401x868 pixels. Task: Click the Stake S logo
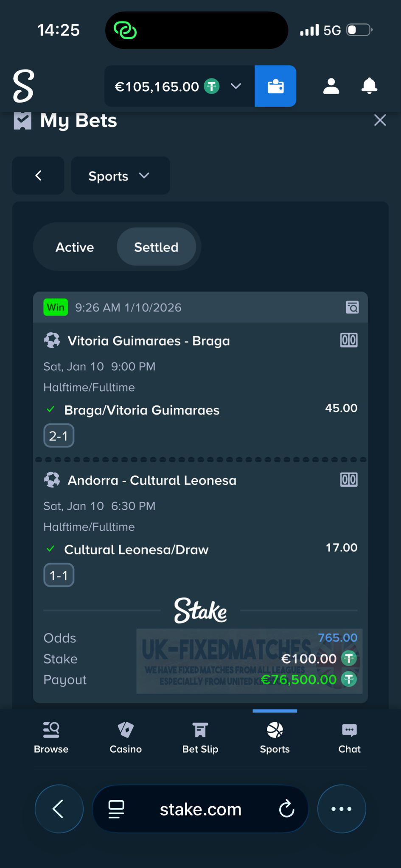pyautogui.click(x=23, y=86)
